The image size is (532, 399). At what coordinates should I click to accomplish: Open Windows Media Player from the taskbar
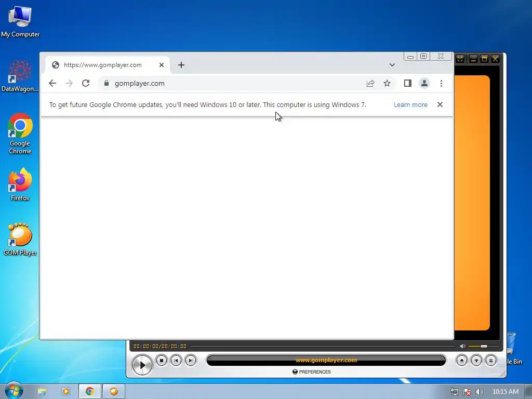(66, 392)
